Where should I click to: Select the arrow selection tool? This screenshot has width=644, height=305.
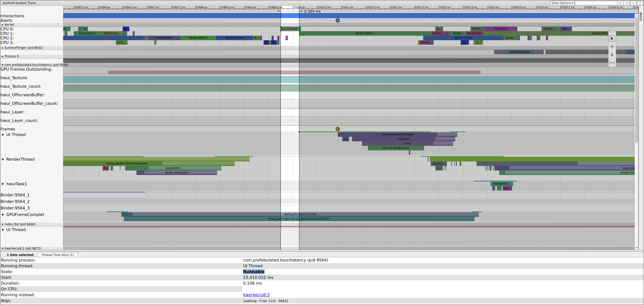[x=612, y=38]
